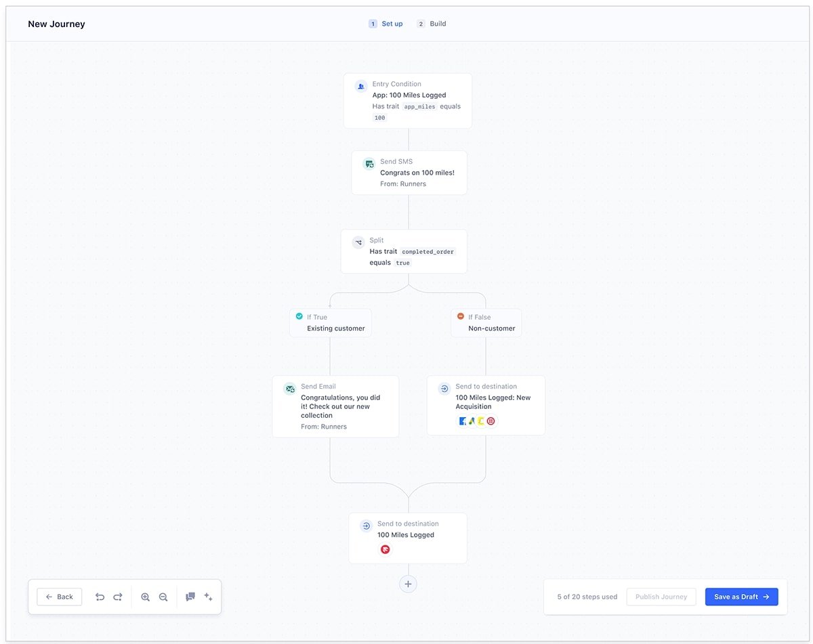Click the AI sparkles icon in the toolbar
The width and height of the screenshot is (813, 644).
point(208,597)
